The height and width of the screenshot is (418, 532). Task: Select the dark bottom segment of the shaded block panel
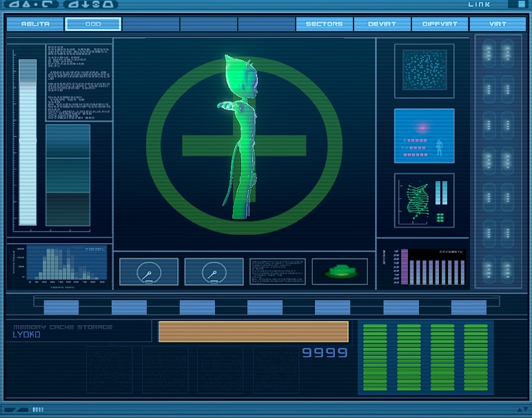68,209
